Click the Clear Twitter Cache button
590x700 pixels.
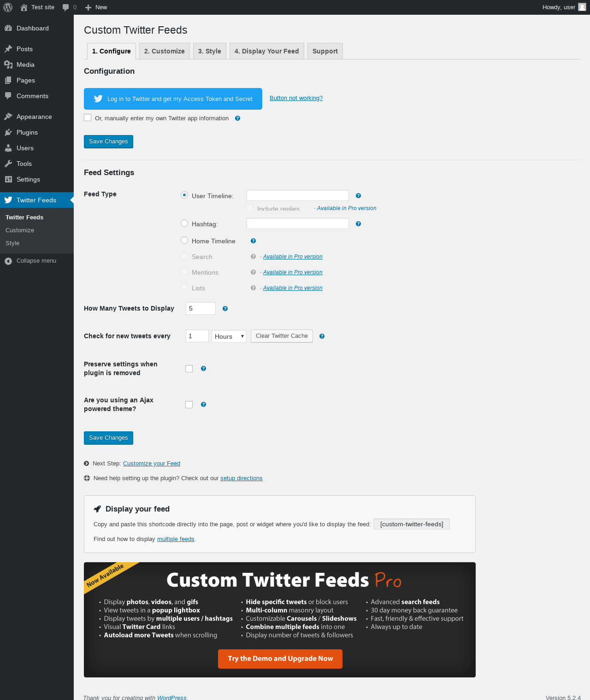point(282,336)
